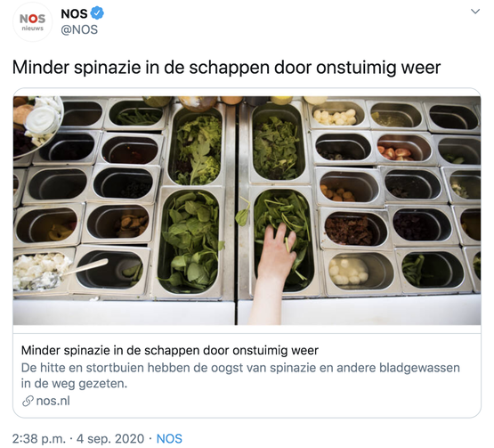Screen dimensions: 494x448
Task: Click the white cheese tray in photo
Action: 40,272
